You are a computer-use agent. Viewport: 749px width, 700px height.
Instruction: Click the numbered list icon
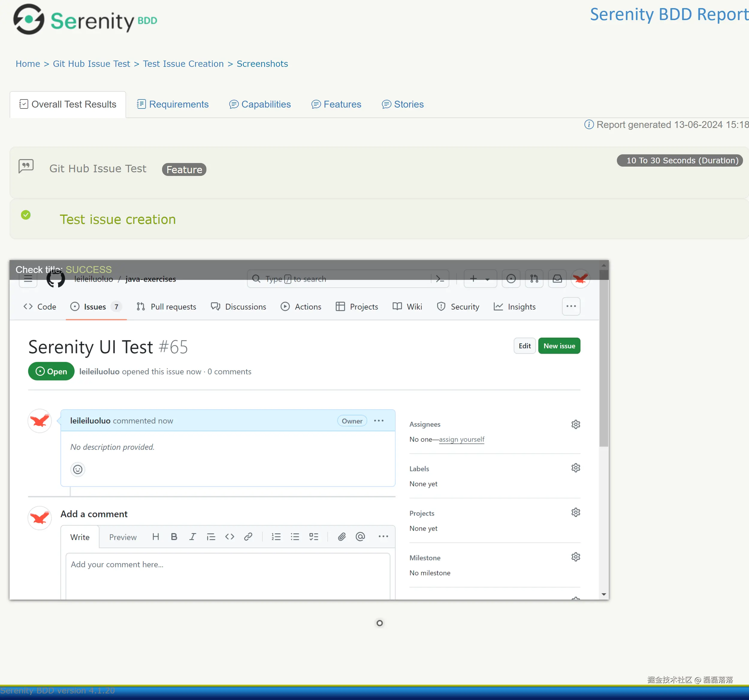coord(276,536)
